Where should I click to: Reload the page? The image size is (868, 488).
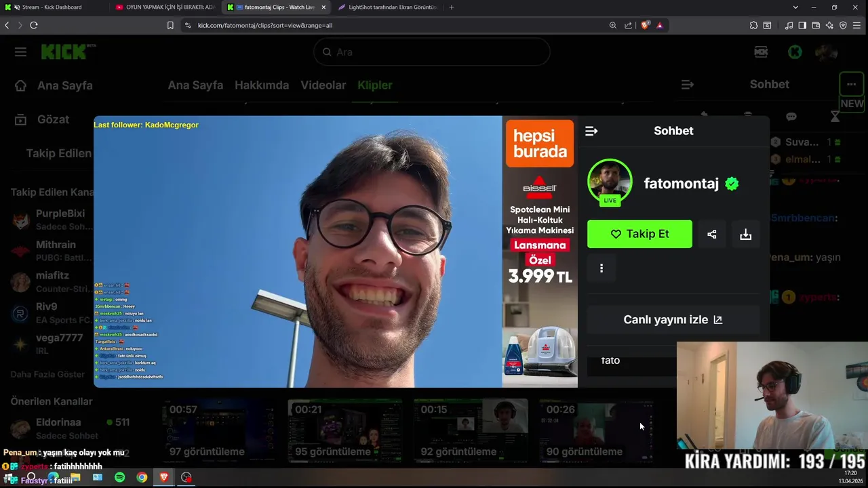[33, 25]
